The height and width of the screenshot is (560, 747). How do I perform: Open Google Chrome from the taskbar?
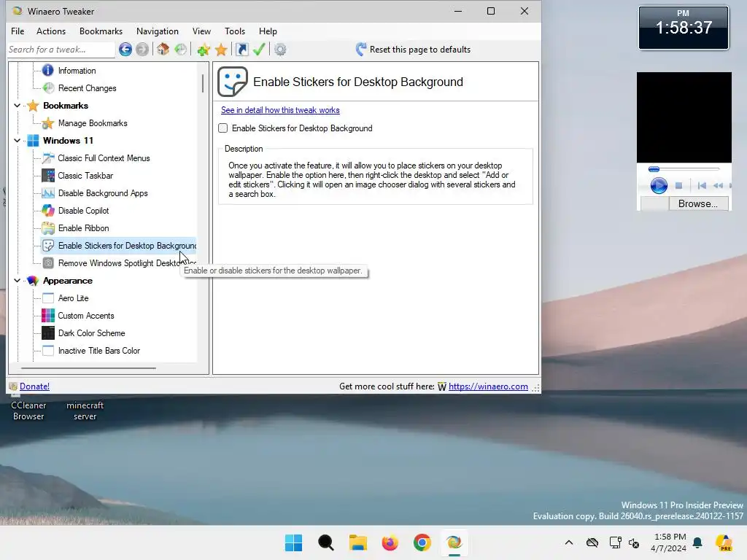click(422, 542)
